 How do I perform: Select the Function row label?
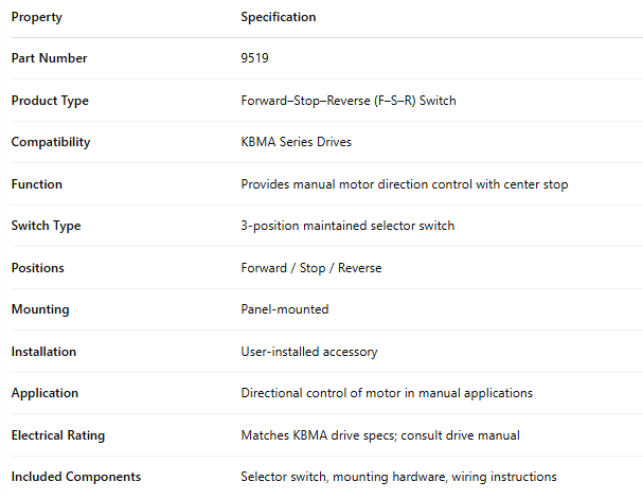coord(36,184)
